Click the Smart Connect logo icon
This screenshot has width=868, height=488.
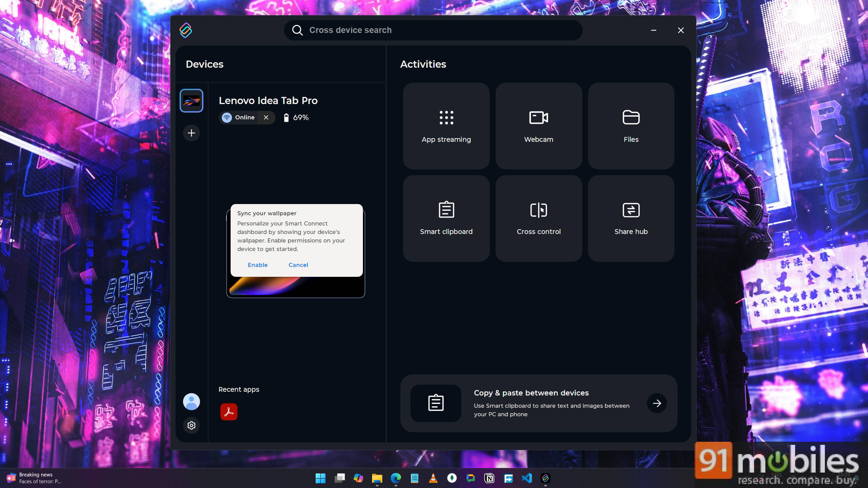[x=186, y=30]
